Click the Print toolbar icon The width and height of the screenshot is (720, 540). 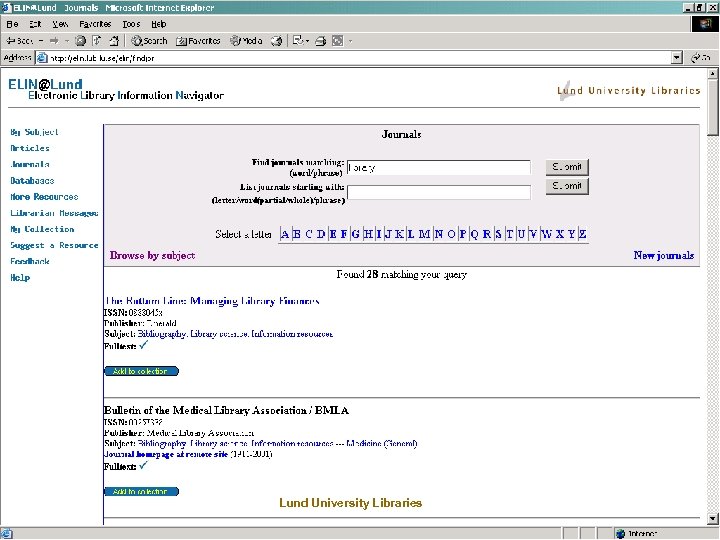click(321, 41)
